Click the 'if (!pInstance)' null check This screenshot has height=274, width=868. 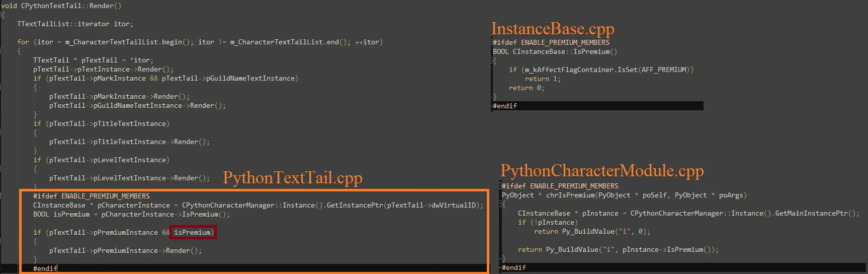tap(547, 223)
